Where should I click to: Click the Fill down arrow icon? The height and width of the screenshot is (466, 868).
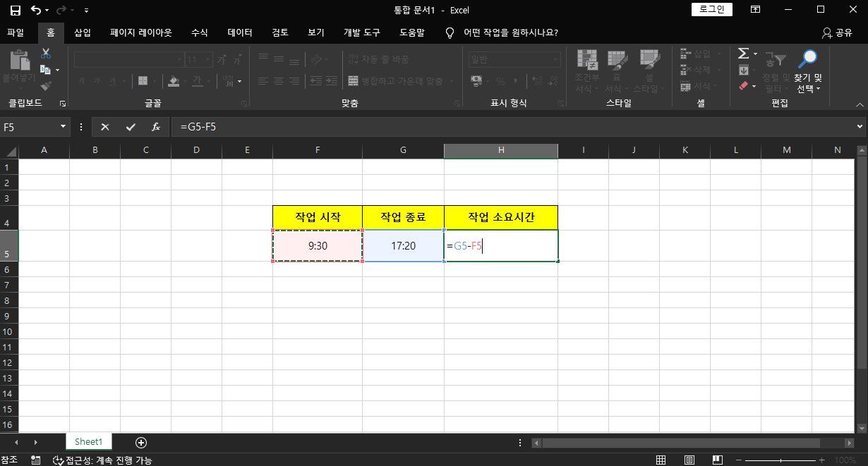743,70
